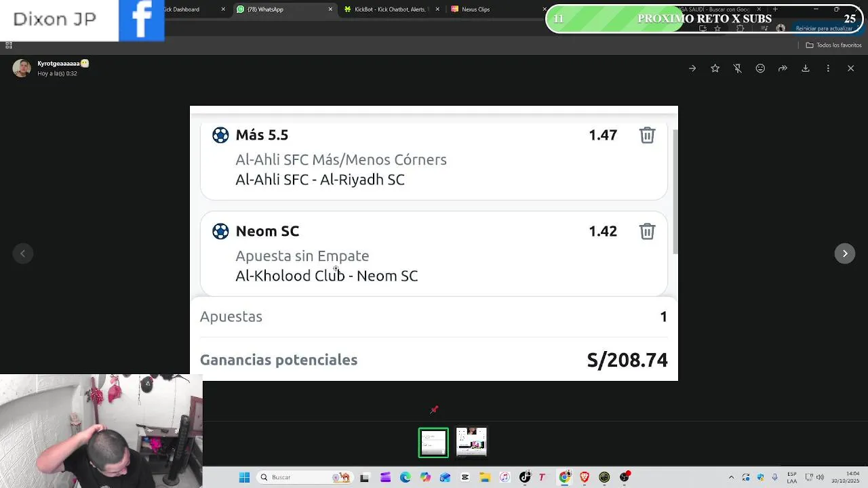
Task: Open Todos los favoritos bookmarks folder
Action: [833, 45]
